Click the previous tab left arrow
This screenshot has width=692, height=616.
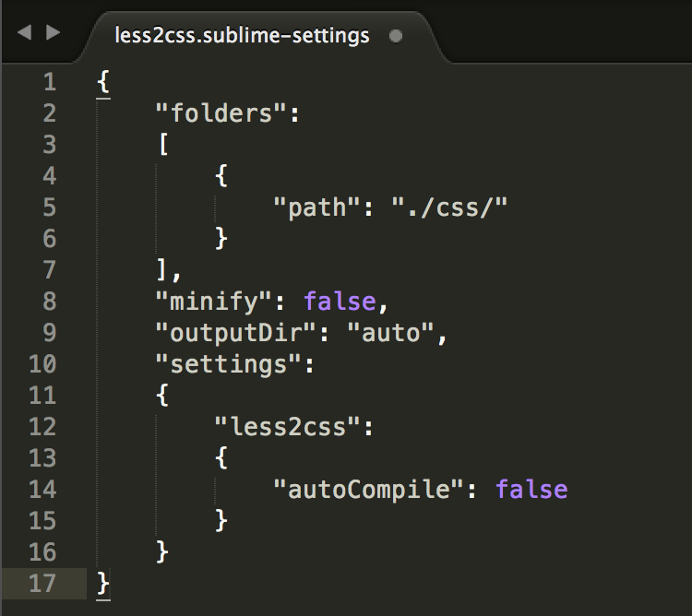pos(24,33)
